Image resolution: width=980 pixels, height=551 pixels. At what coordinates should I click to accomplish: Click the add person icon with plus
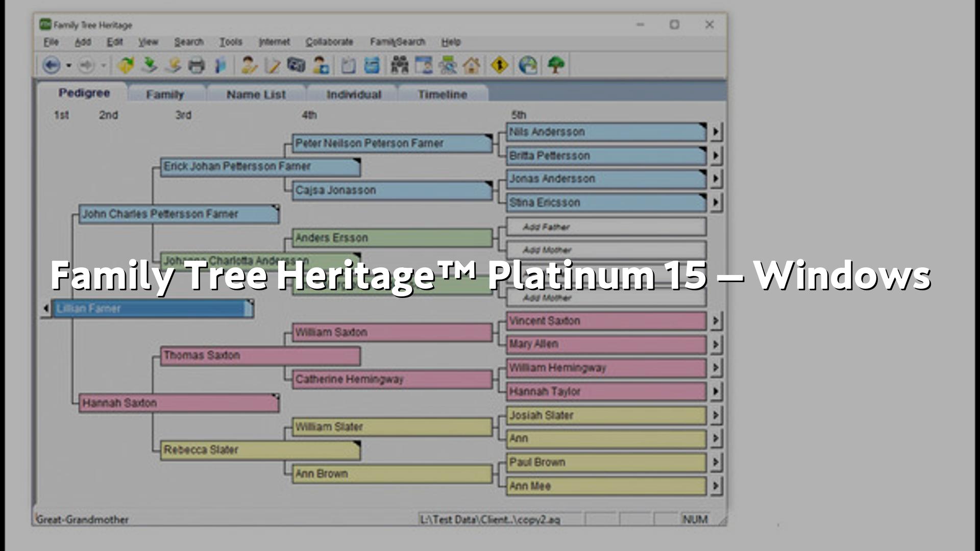320,65
